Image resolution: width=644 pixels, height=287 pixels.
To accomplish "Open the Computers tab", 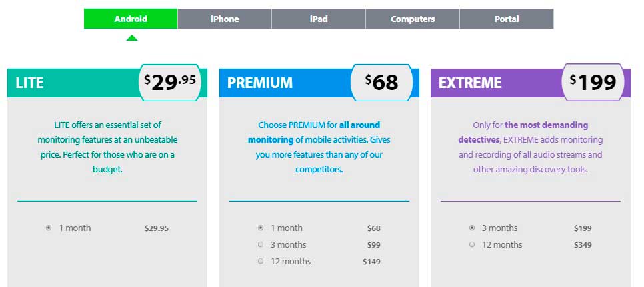I will 413,19.
